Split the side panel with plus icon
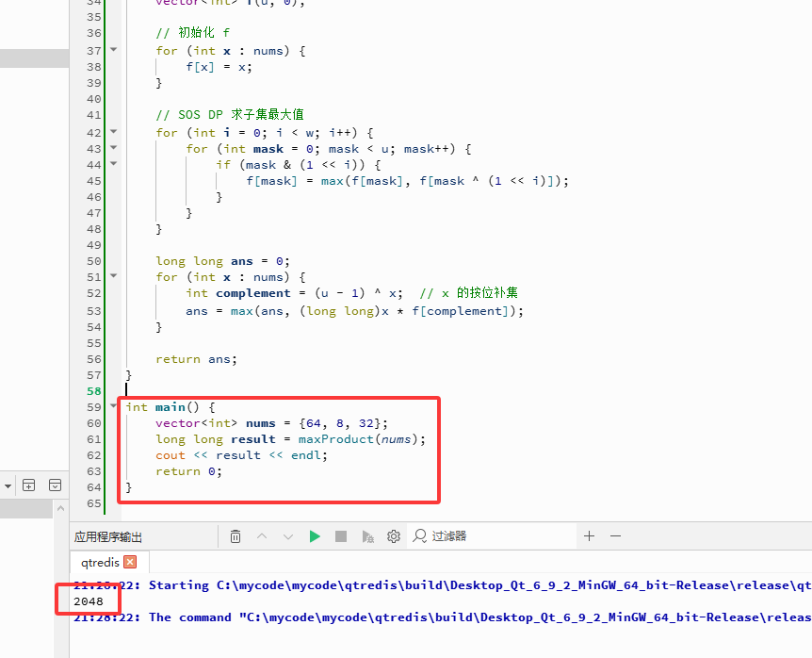Screen dimensions: 812x658 pyautogui.click(x=29, y=485)
